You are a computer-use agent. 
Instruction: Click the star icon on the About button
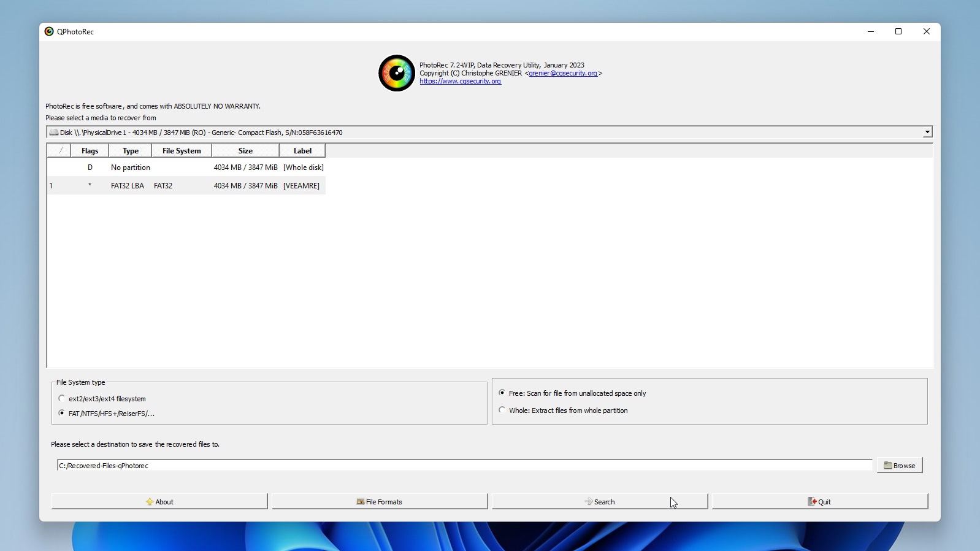tap(150, 502)
